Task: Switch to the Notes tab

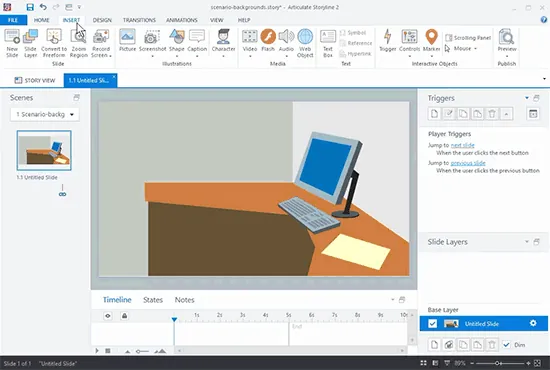Action: [x=185, y=300]
